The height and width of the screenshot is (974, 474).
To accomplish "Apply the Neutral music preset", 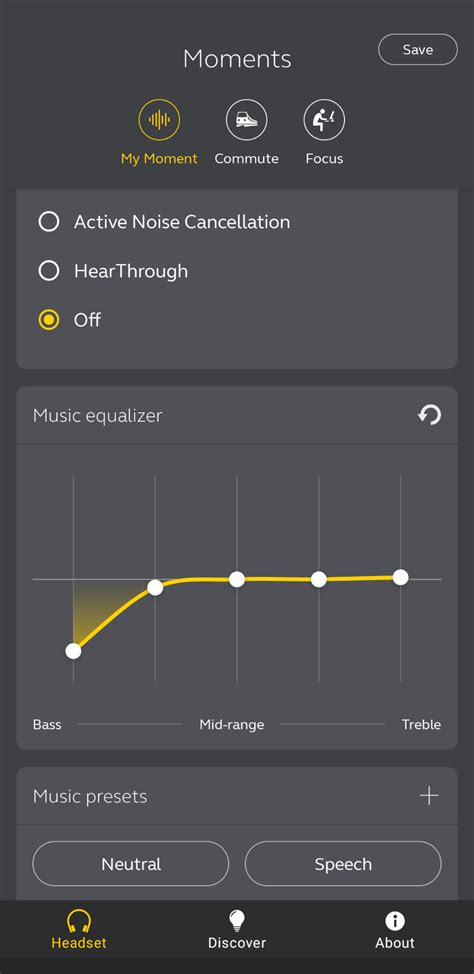I will (x=131, y=863).
